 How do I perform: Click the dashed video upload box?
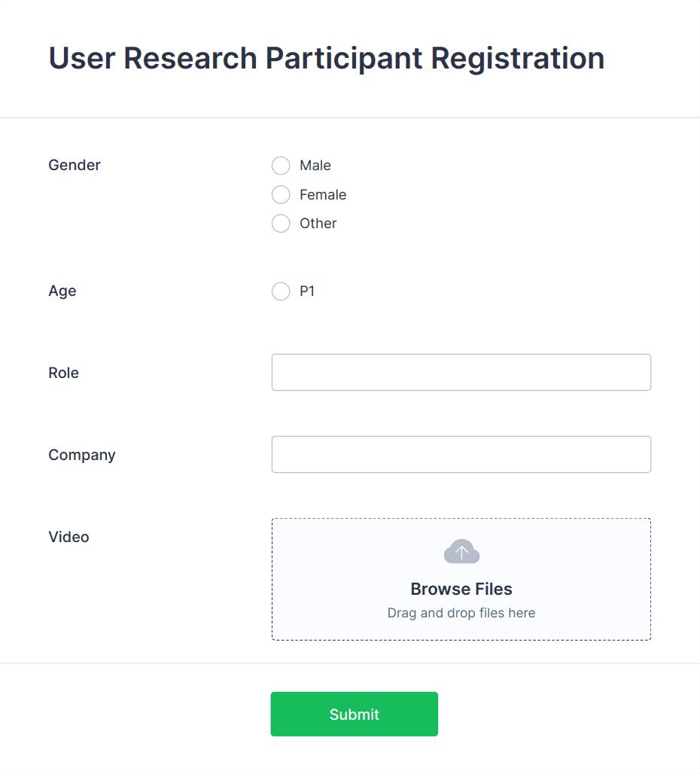point(461,578)
